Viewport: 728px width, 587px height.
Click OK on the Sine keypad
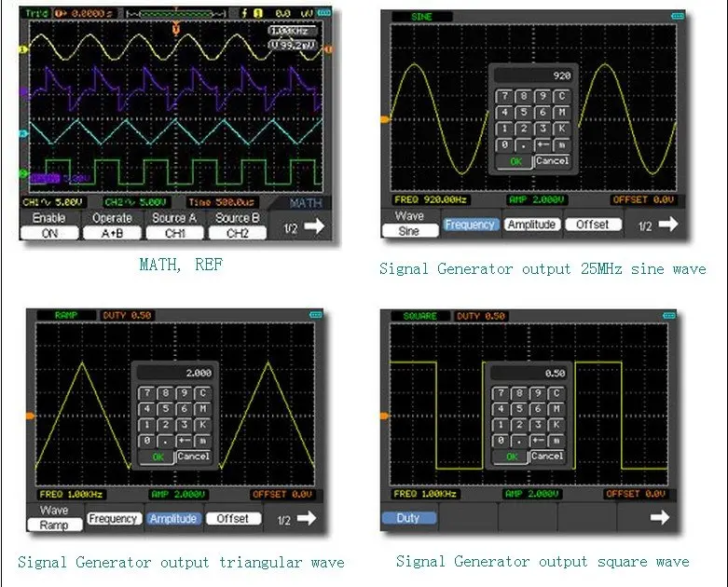(515, 161)
